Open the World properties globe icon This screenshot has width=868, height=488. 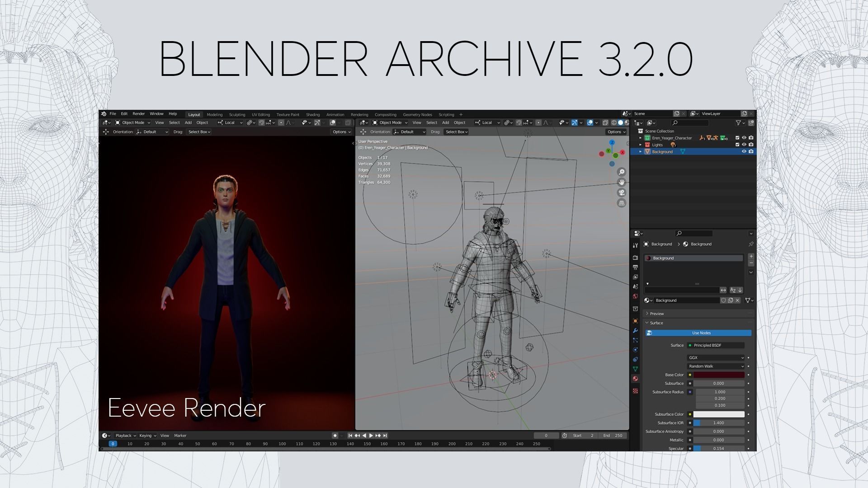[635, 296]
